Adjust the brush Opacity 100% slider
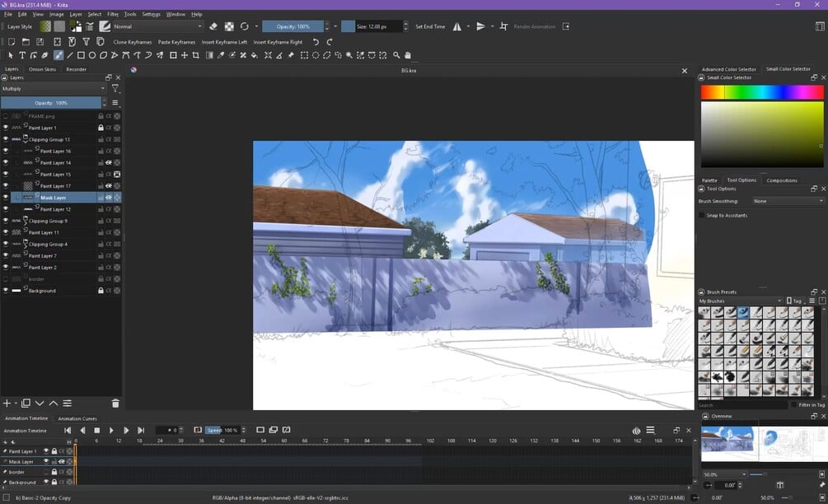This screenshot has height=504, width=828. pyautogui.click(x=293, y=26)
